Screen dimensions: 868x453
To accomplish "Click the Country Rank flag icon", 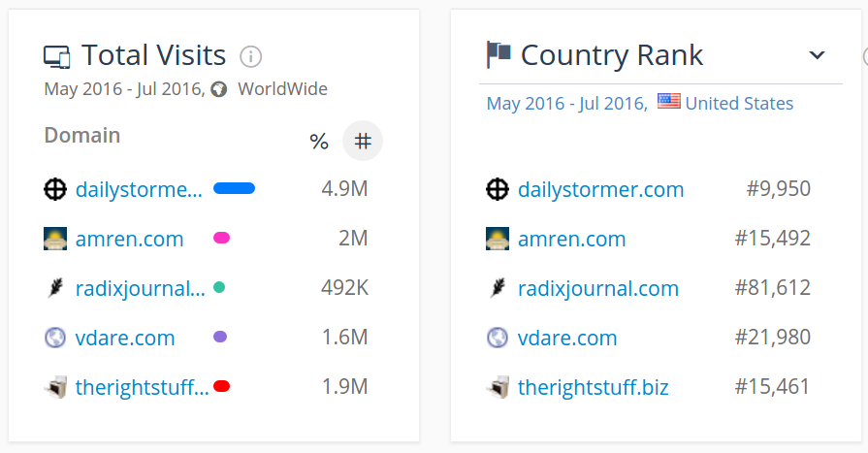I will [x=498, y=54].
